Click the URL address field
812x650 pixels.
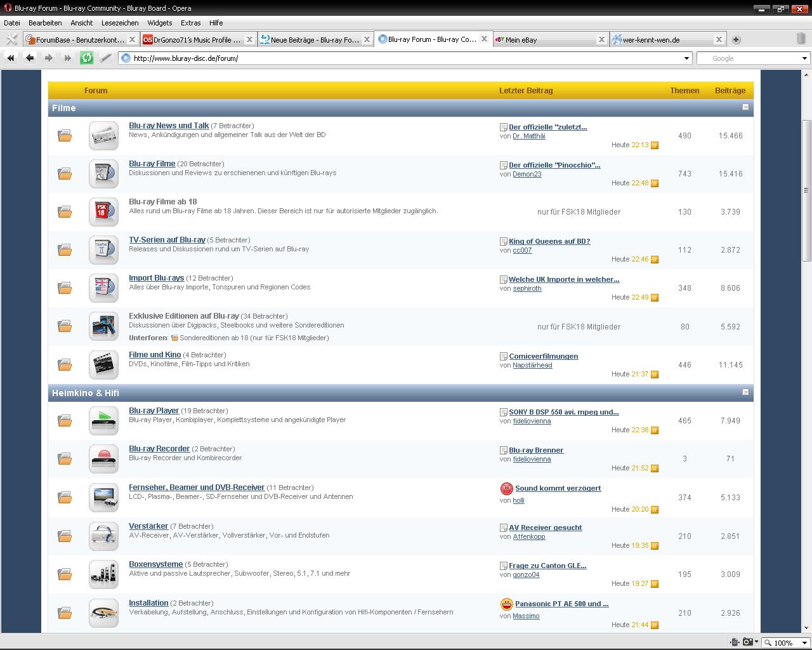click(406, 58)
